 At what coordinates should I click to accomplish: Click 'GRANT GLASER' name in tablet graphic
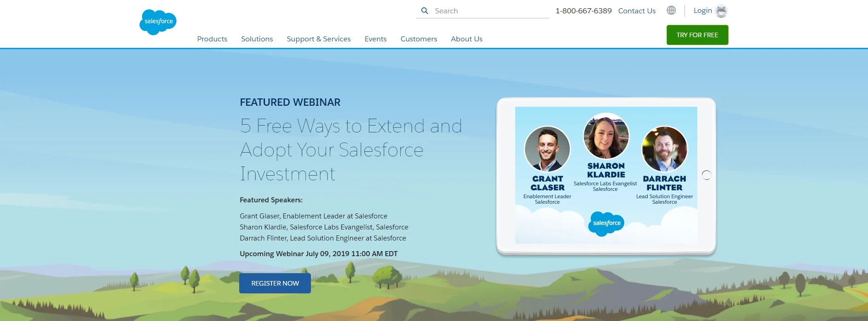point(547,183)
